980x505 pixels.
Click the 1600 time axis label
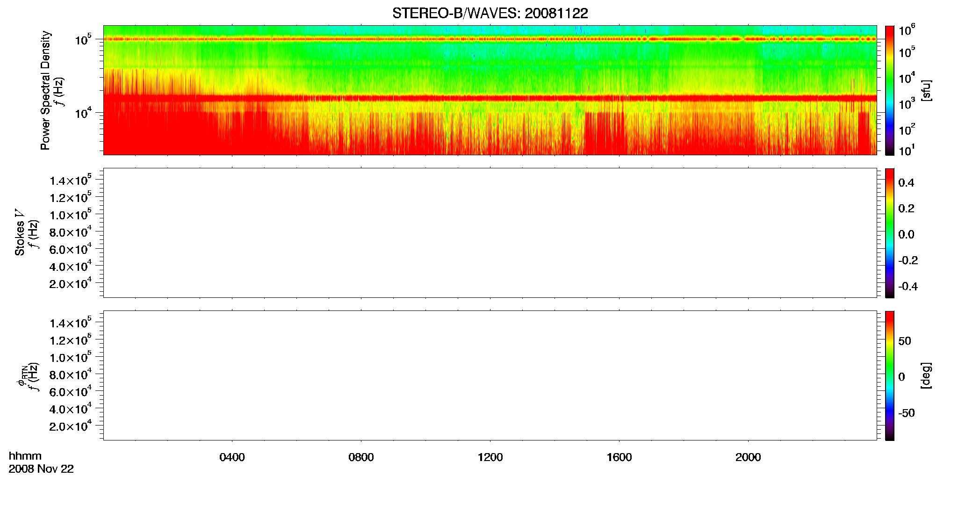[x=619, y=457]
